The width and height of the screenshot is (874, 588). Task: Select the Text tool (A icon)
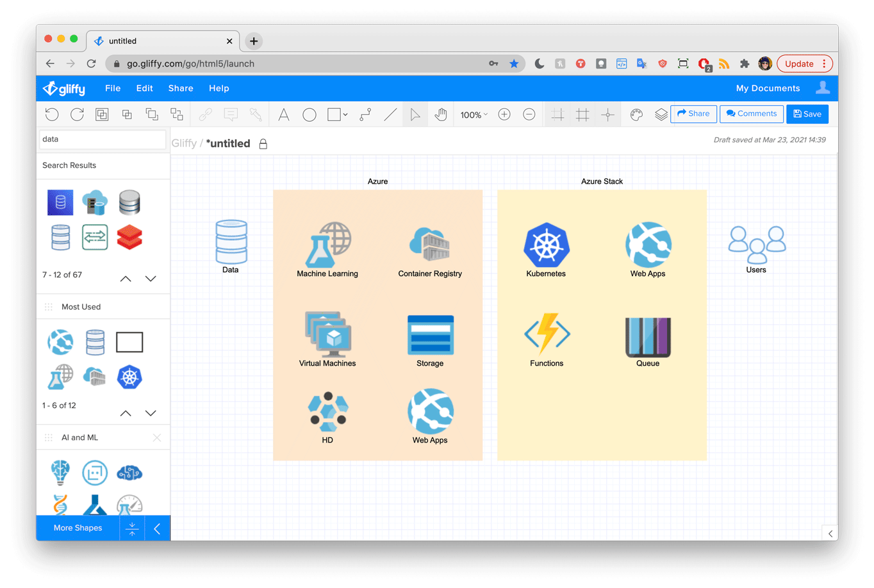(x=283, y=115)
